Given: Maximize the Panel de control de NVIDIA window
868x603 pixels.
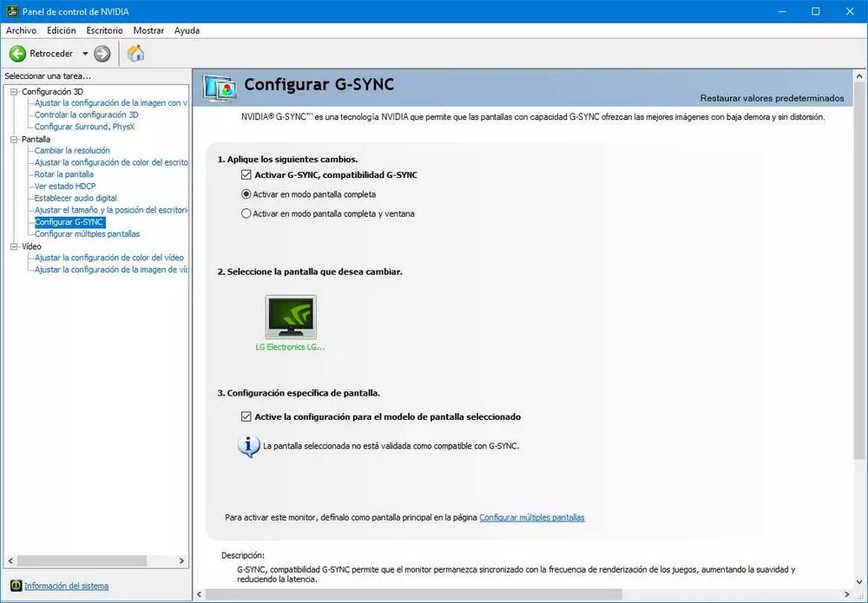Looking at the screenshot, I should 815,11.
